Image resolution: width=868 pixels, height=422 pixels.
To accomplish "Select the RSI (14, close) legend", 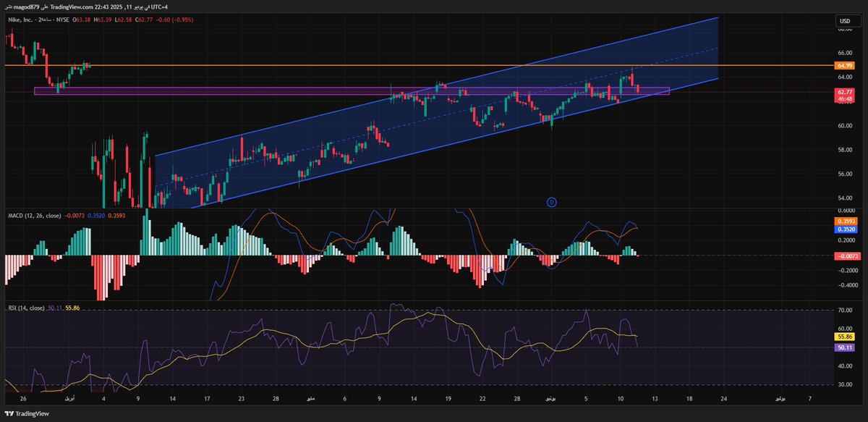I will pos(26,308).
